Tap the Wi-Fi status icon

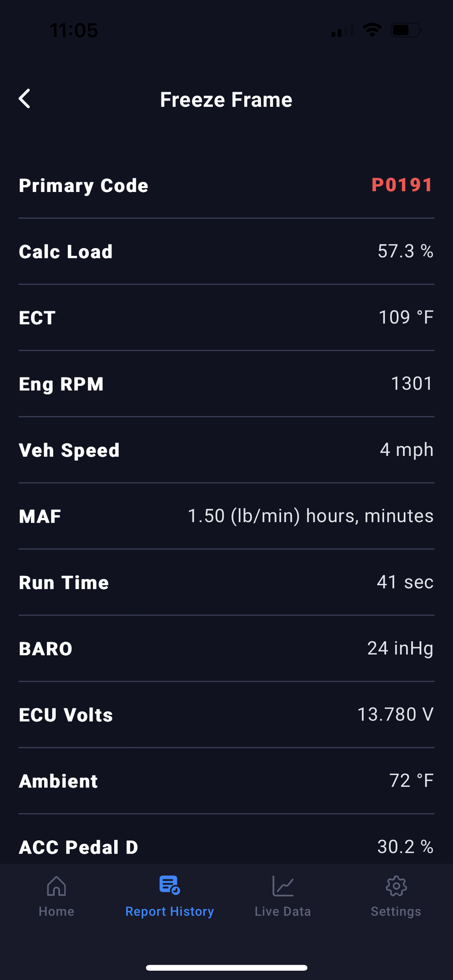(x=372, y=31)
